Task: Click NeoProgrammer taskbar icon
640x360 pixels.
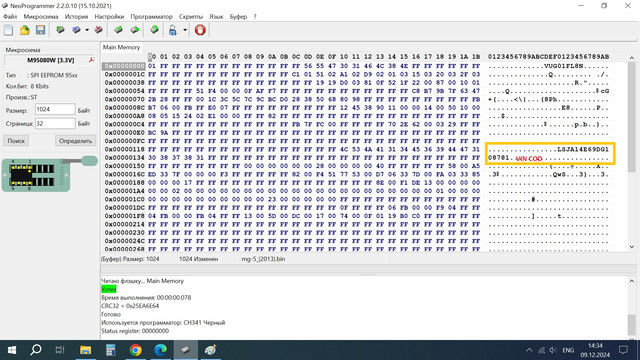Action: click(x=186, y=350)
